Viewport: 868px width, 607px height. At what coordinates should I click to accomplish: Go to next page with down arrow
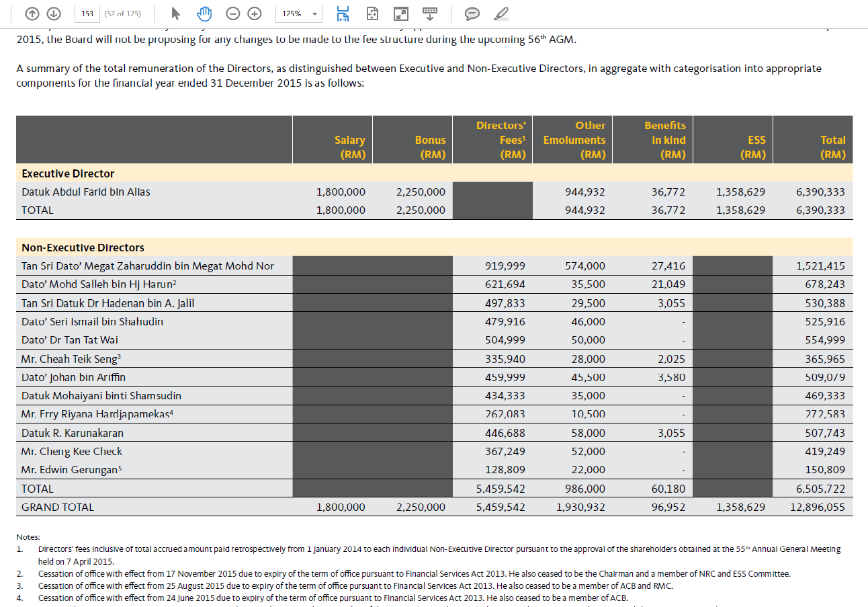pyautogui.click(x=54, y=13)
